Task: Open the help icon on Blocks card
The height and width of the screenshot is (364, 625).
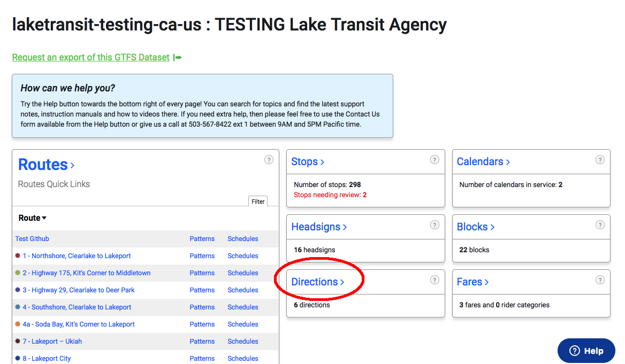Action: pos(600,225)
